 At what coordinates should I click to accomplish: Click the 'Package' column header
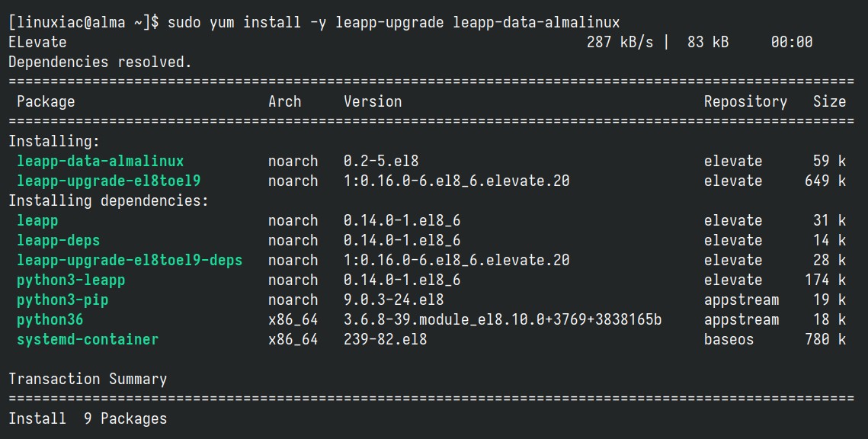pos(46,102)
